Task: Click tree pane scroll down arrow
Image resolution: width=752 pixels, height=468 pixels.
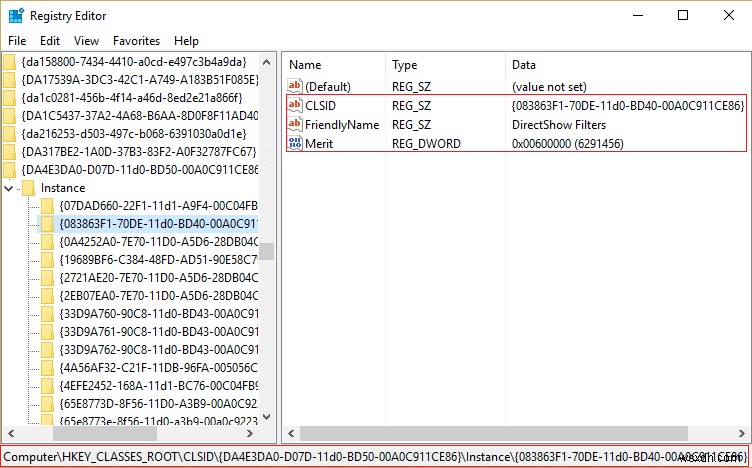Action: click(267, 417)
